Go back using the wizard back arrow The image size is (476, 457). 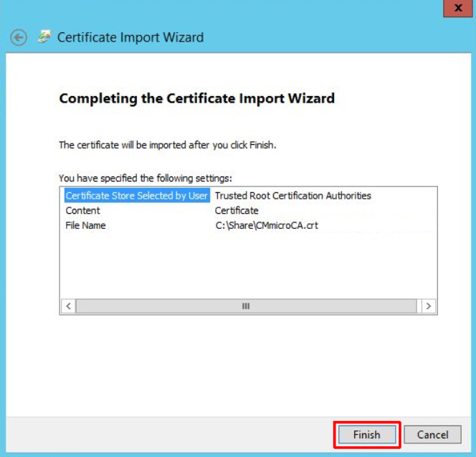(x=19, y=38)
